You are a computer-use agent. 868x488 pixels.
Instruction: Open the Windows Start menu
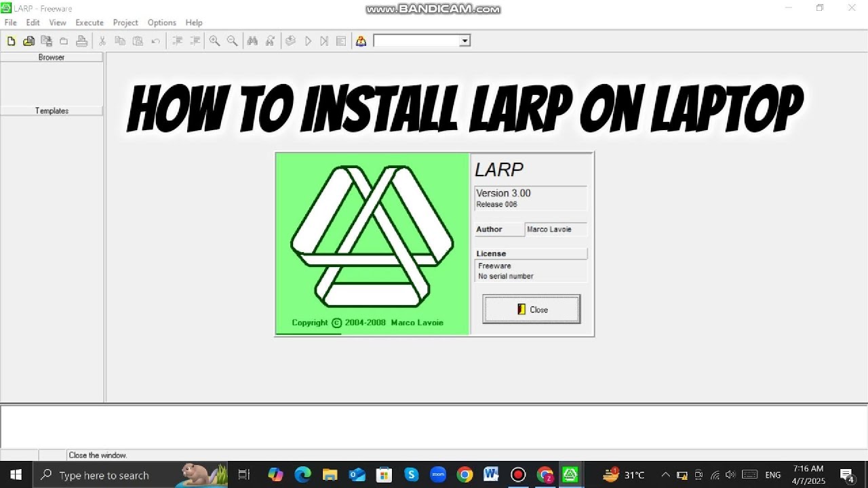[16, 475]
